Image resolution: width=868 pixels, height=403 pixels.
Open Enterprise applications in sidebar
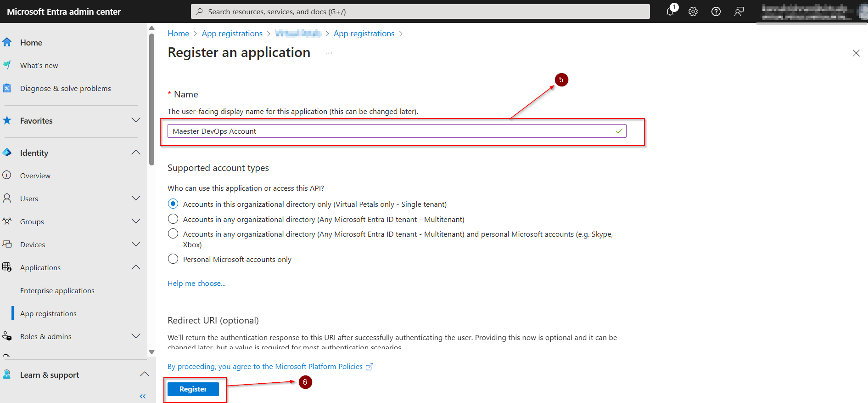click(x=57, y=291)
